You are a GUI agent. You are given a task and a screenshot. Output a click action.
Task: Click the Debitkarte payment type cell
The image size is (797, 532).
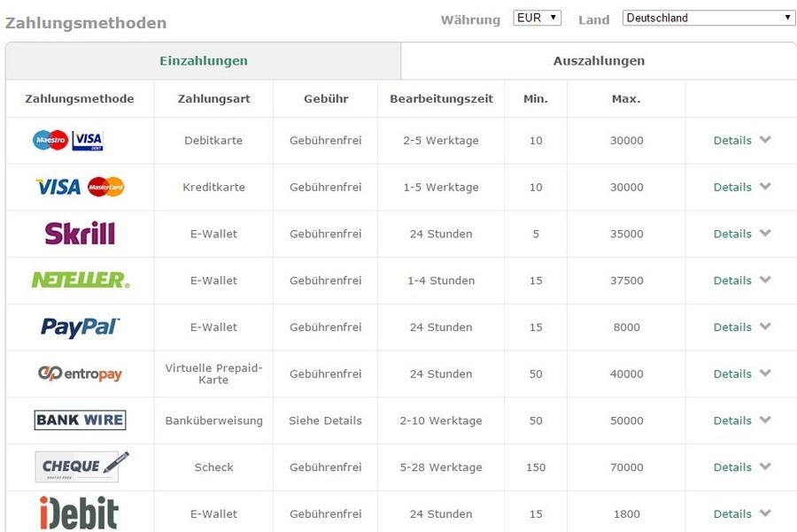pyautogui.click(x=213, y=140)
